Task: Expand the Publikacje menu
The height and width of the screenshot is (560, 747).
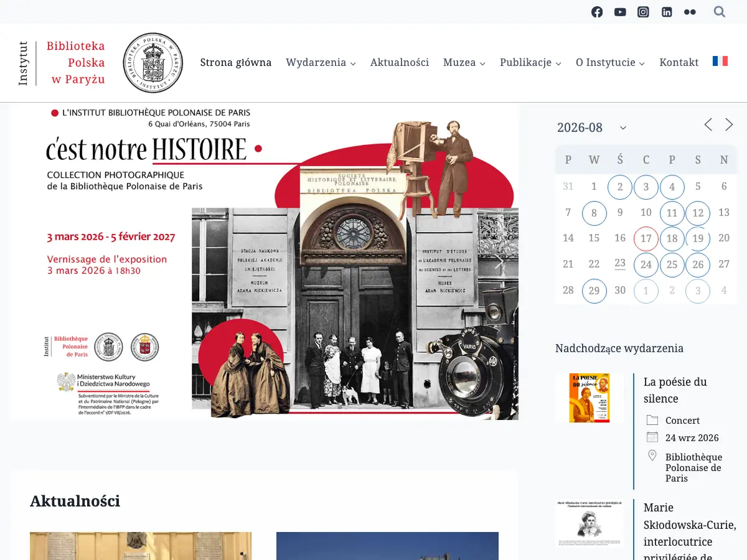Action: (530, 62)
